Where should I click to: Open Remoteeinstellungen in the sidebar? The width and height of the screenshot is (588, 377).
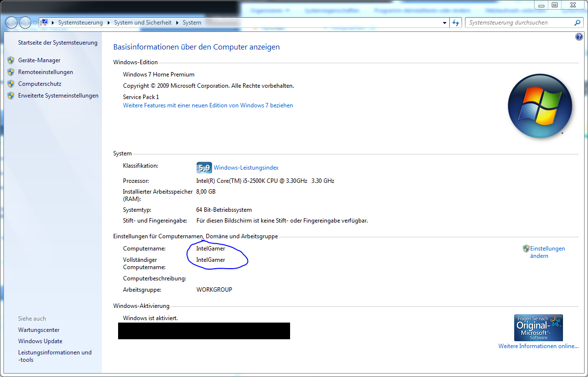46,72
